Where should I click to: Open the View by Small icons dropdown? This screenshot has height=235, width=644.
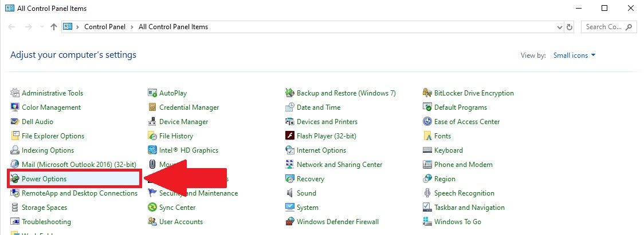tap(574, 55)
